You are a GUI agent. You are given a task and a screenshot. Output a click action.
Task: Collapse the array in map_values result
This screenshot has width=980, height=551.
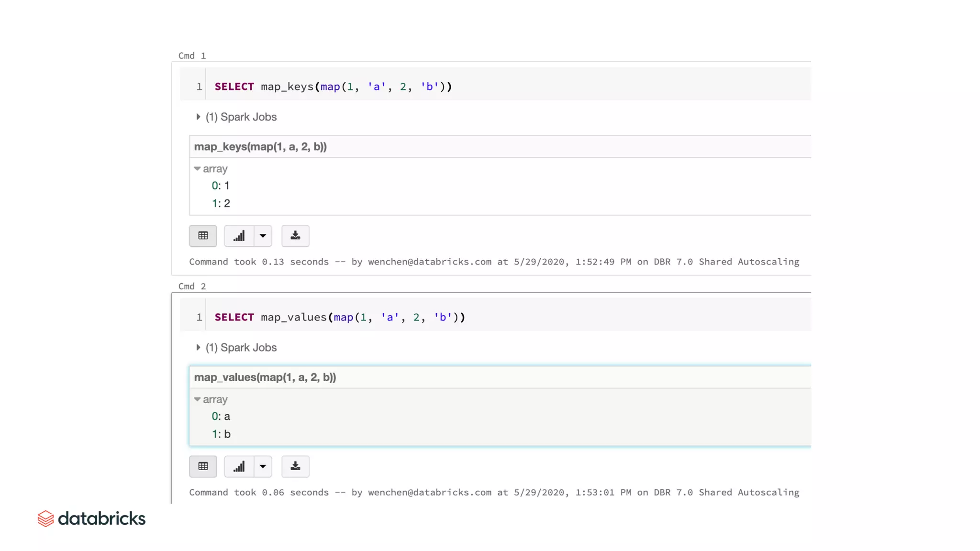point(197,399)
